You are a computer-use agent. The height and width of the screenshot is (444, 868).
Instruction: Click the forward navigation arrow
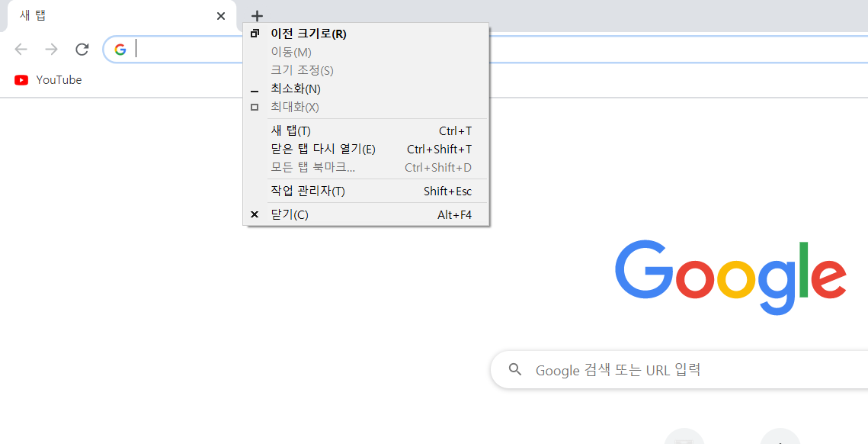tap(52, 50)
